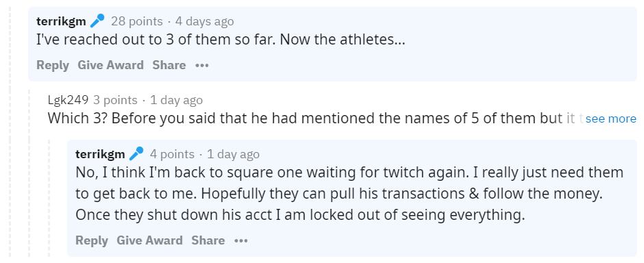Share the bottom terrikgm reply
Image resolution: width=644 pixels, height=263 pixels.
pos(208,240)
